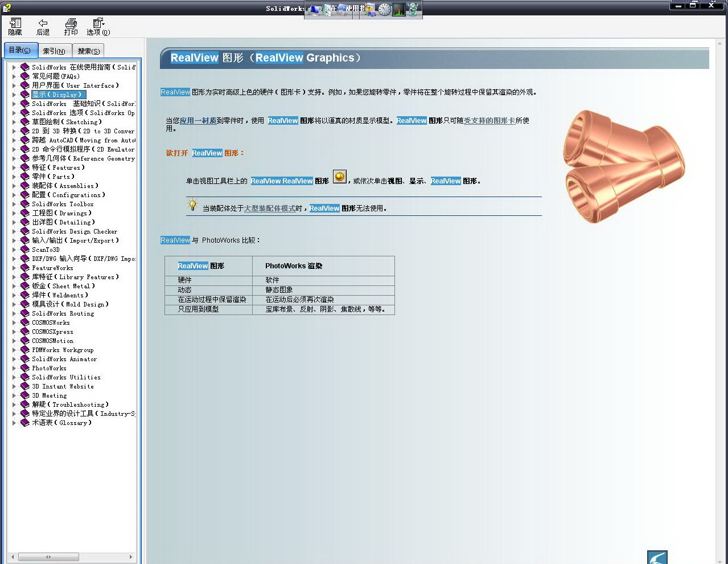
Task: Open the 大型装配体模式 hyperlink
Action: coord(270,209)
